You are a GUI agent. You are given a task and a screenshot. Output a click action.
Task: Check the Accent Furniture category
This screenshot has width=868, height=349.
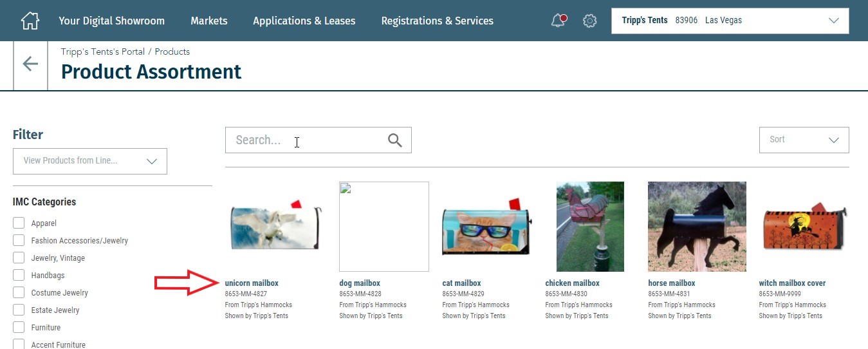[x=19, y=344]
